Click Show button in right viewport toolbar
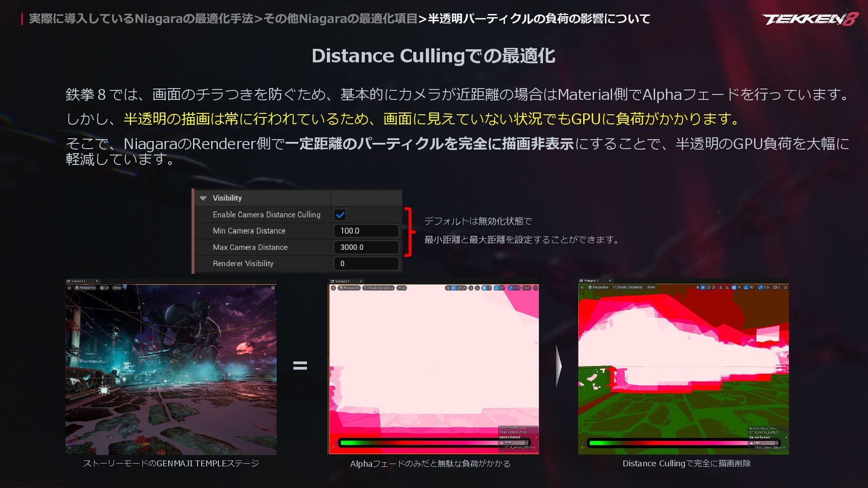The image size is (868, 488). point(651,287)
